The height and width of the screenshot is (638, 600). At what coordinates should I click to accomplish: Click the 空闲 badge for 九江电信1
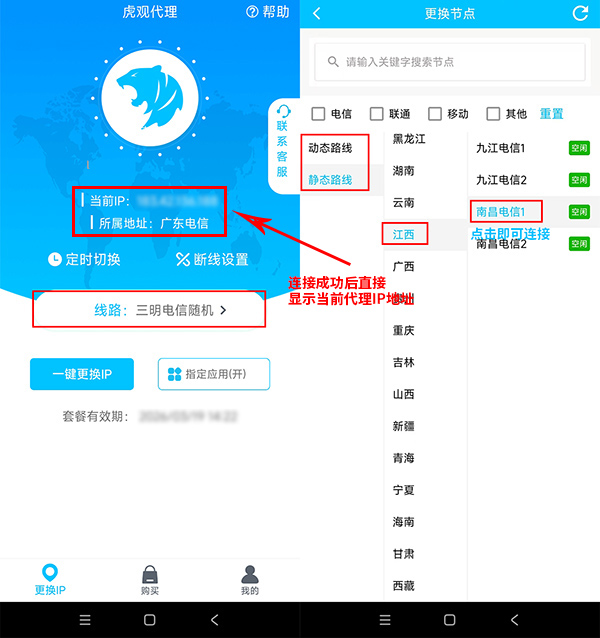[579, 148]
